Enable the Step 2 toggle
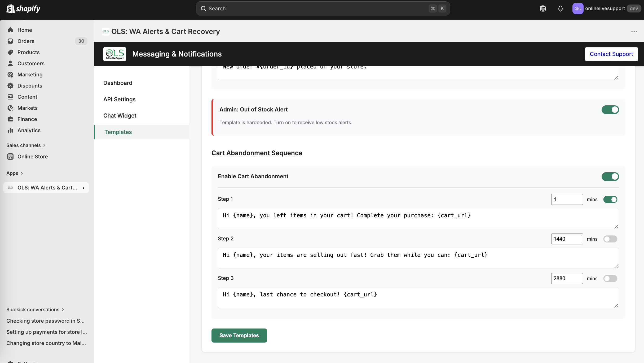The image size is (644, 363). [610, 239]
